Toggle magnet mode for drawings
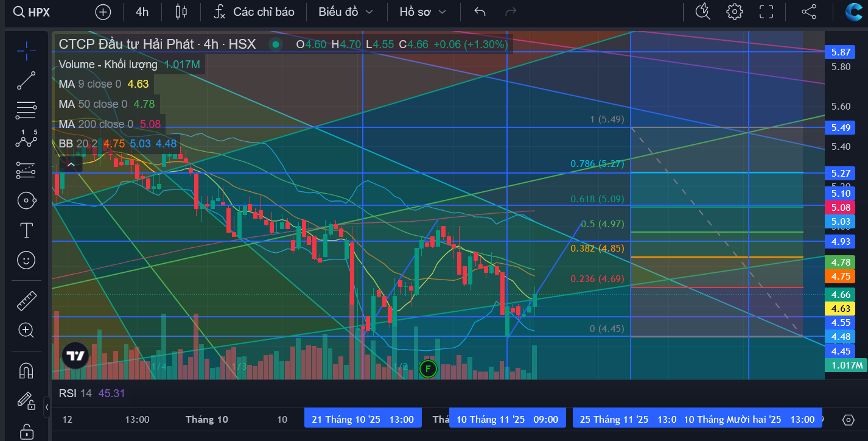 coord(26,370)
